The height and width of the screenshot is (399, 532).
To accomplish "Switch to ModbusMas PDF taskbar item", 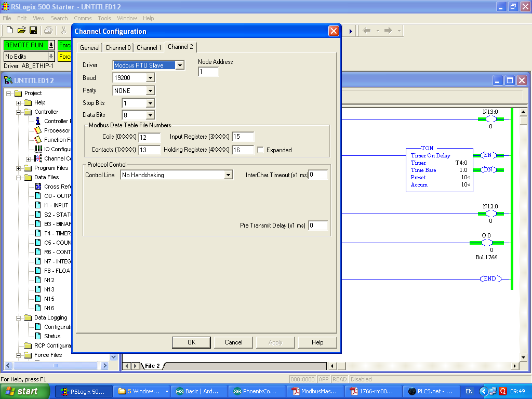I will point(314,391).
